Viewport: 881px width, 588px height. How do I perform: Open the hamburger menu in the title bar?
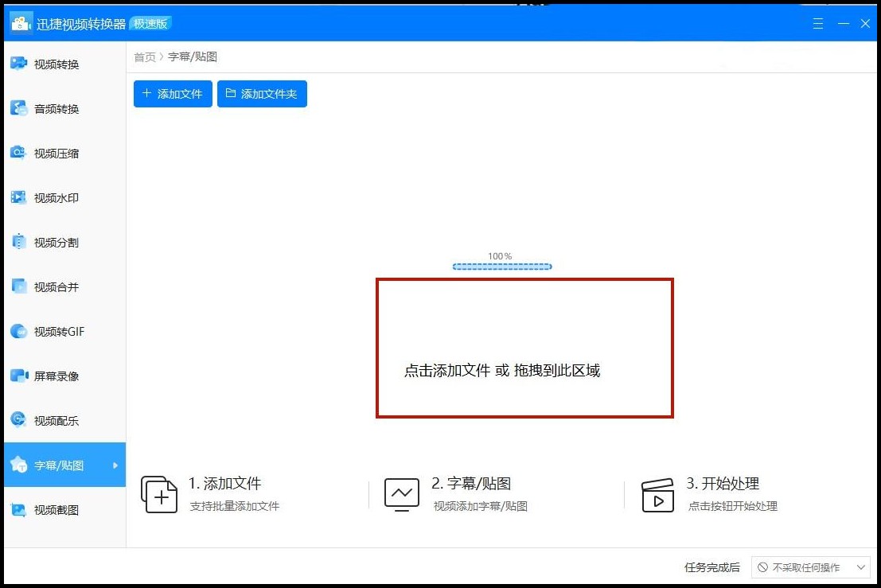(817, 24)
